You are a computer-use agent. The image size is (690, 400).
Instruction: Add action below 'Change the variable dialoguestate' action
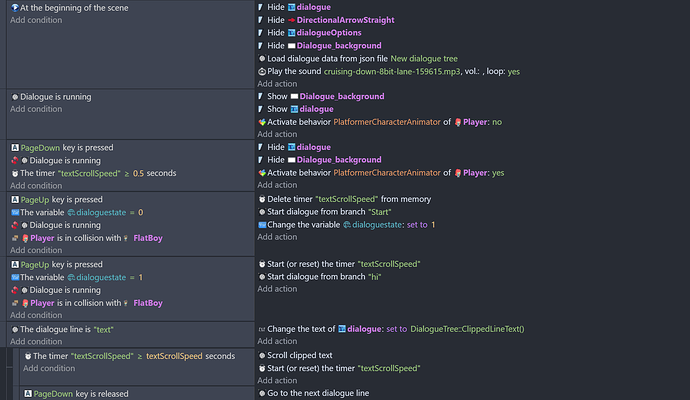pos(277,237)
